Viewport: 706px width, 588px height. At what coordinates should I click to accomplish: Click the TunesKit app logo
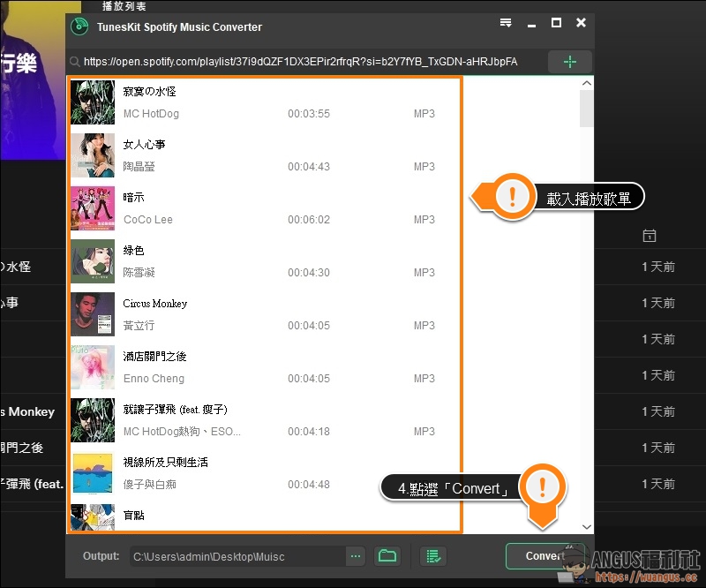point(79,26)
